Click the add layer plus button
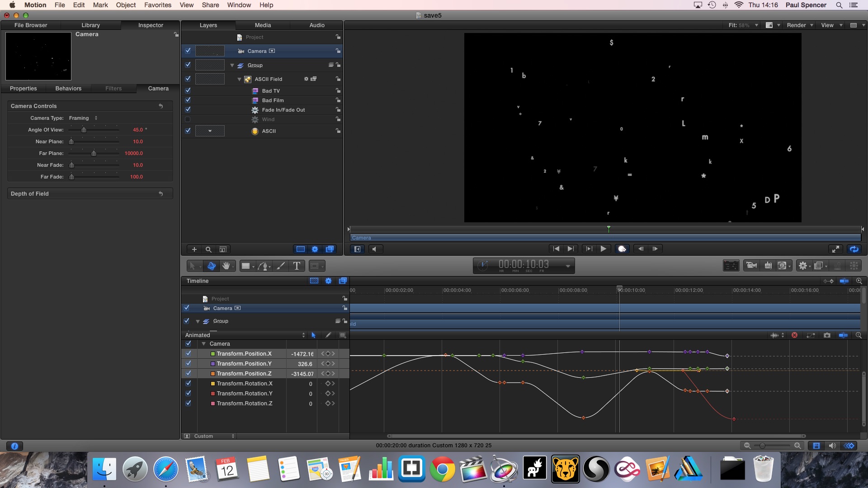 pos(194,249)
